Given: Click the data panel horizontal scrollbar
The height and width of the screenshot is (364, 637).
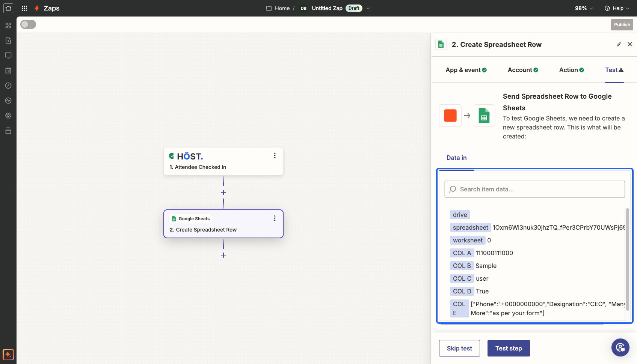Looking at the screenshot, I should coord(521,323).
